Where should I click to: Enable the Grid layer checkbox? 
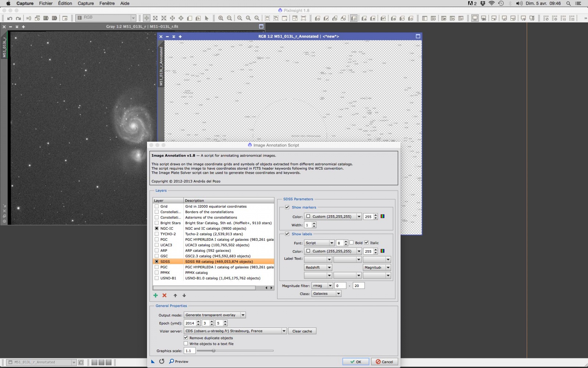pos(157,206)
